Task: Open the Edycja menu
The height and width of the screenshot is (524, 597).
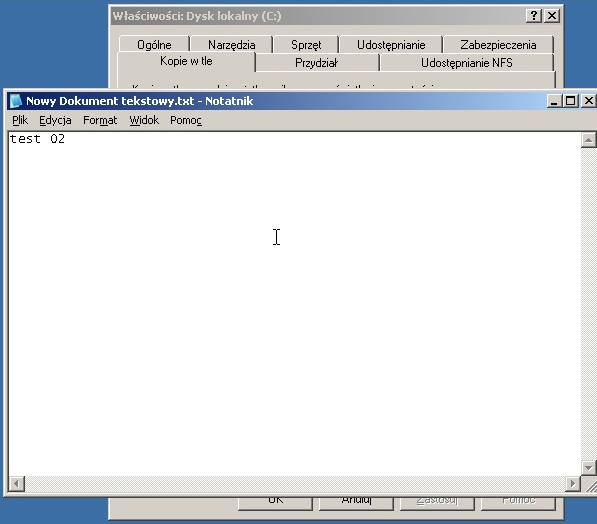Action: tap(55, 120)
